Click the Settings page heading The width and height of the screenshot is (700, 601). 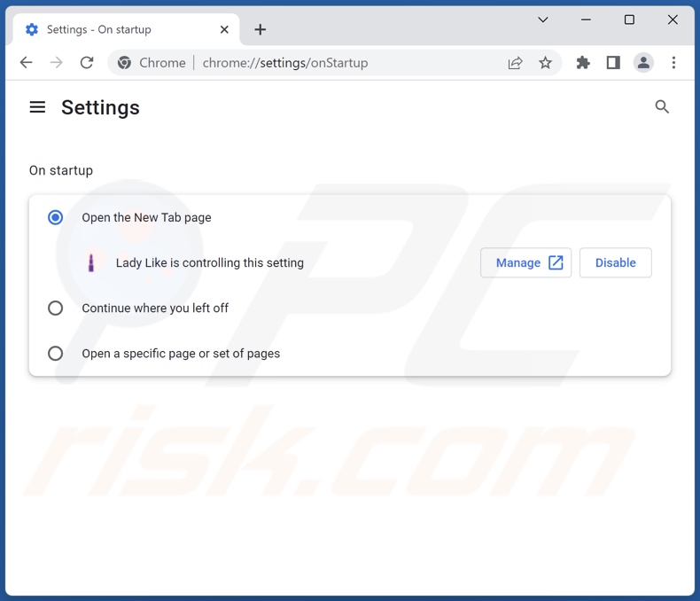point(100,107)
